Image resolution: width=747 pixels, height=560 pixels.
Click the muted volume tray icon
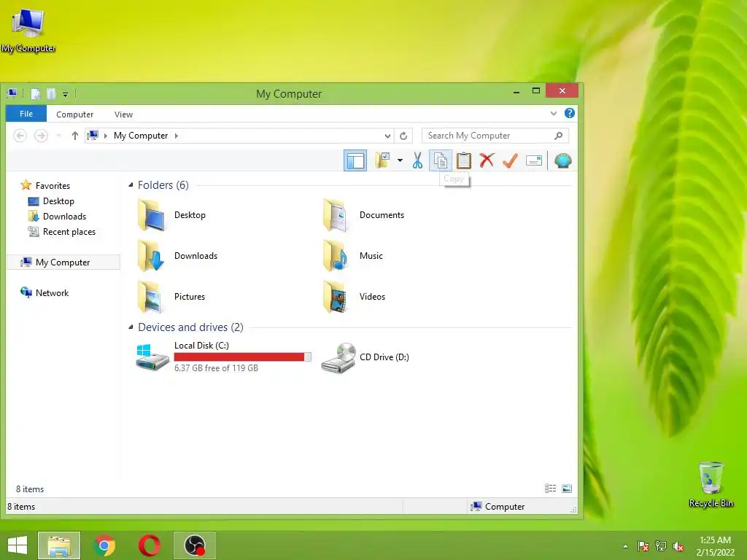point(678,546)
